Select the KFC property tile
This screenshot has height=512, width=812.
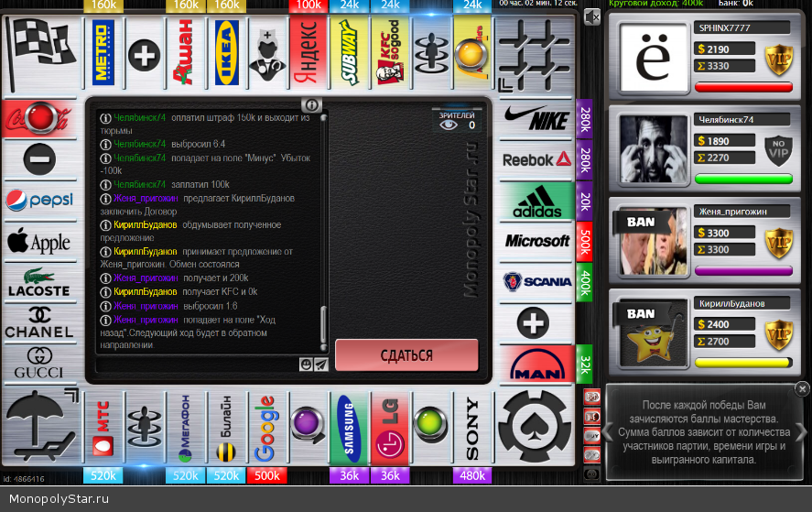pyautogui.click(x=391, y=54)
